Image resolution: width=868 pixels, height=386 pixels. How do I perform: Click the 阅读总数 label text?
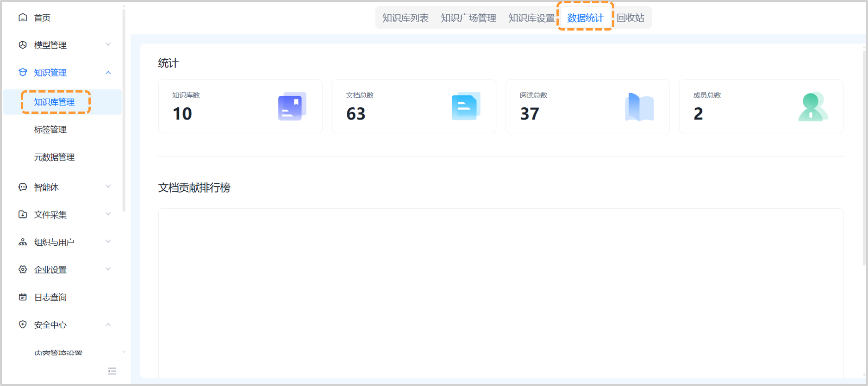tap(533, 95)
